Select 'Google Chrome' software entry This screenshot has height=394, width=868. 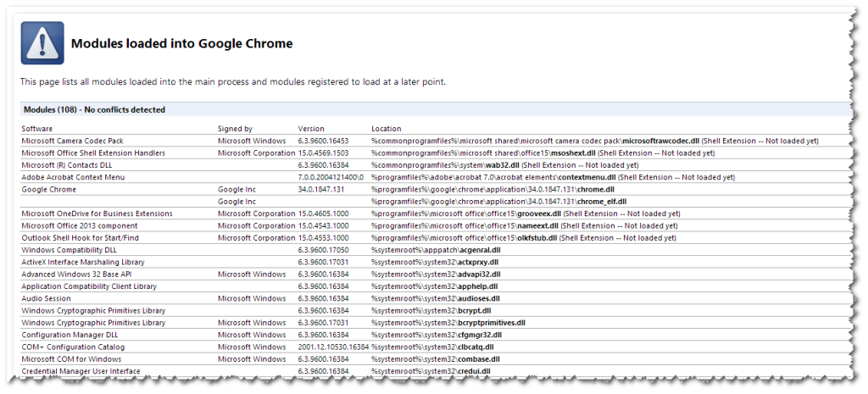click(48, 189)
